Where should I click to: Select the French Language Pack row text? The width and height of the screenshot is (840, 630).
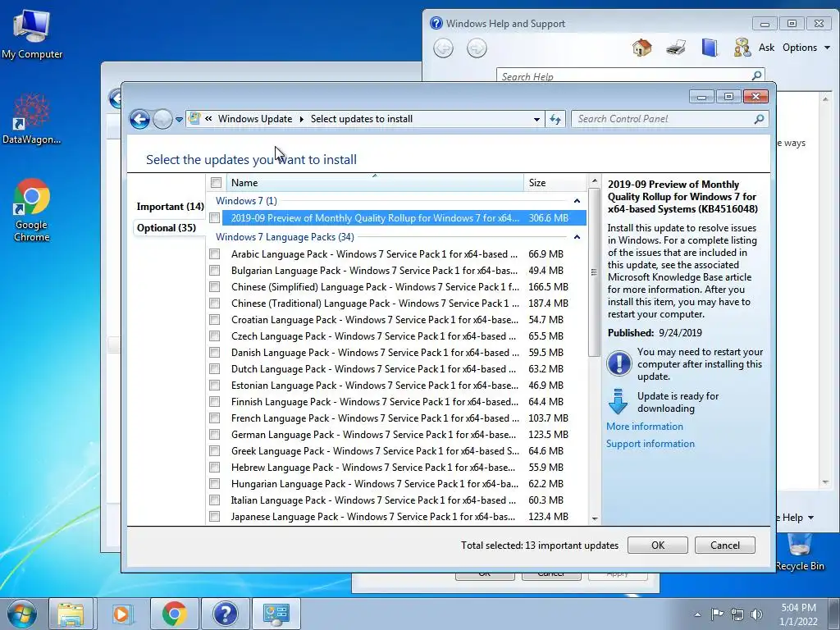point(374,418)
